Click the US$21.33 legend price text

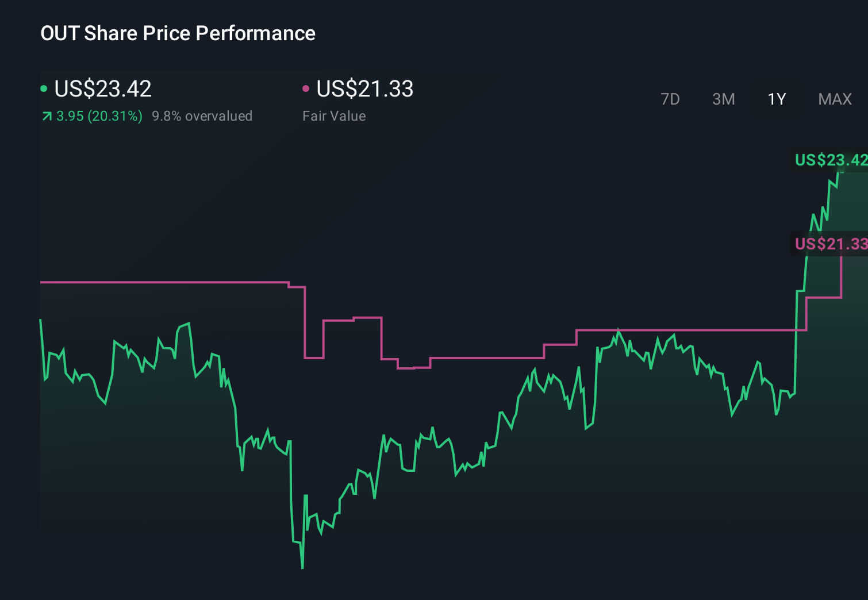[365, 89]
